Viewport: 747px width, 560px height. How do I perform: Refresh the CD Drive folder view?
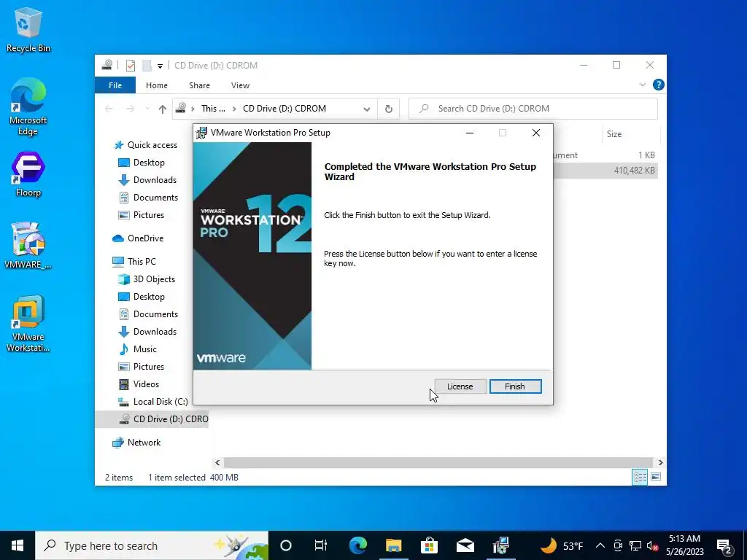[x=388, y=109]
